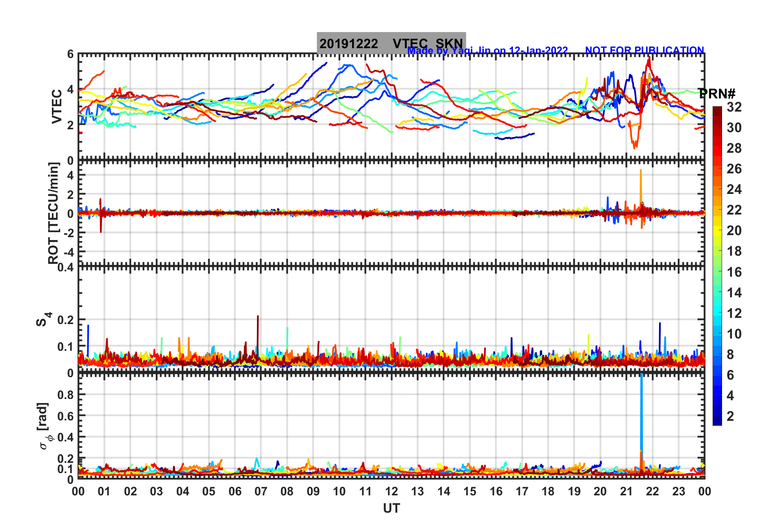Image resolution: width=783 pixels, height=532 pixels.
Task: Select the "03" UT axis tick
Action: coord(156,491)
